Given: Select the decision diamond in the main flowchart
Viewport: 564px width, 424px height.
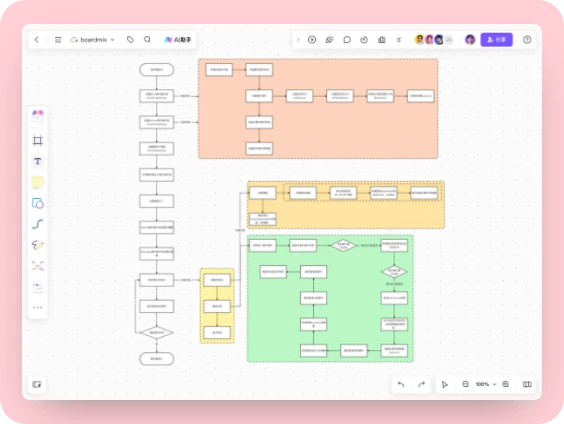Looking at the screenshot, I should point(156,333).
